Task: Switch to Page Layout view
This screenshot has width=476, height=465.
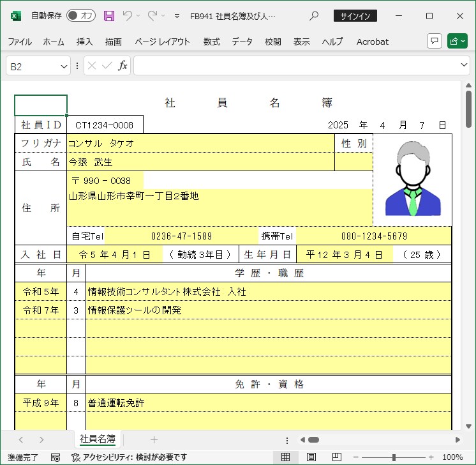Action: click(x=311, y=457)
